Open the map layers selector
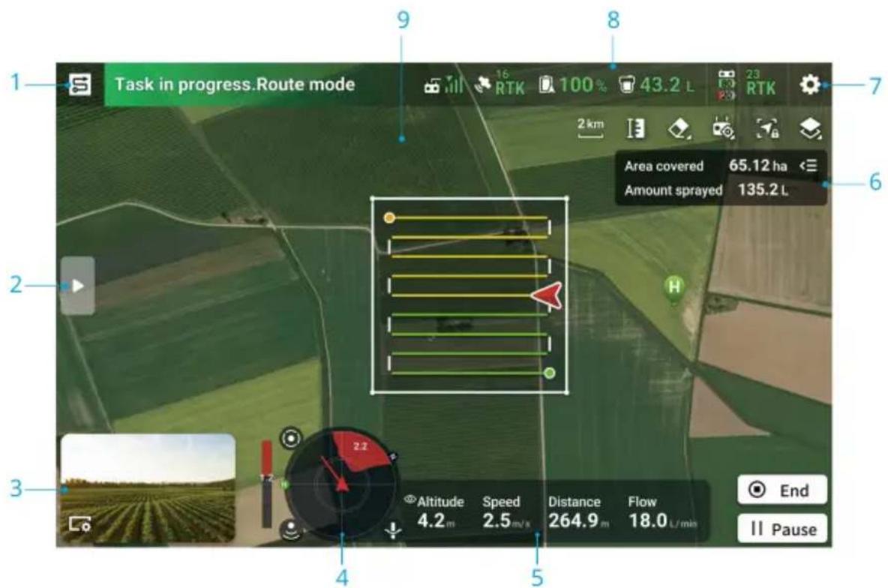The height and width of the screenshot is (588, 888). click(811, 128)
